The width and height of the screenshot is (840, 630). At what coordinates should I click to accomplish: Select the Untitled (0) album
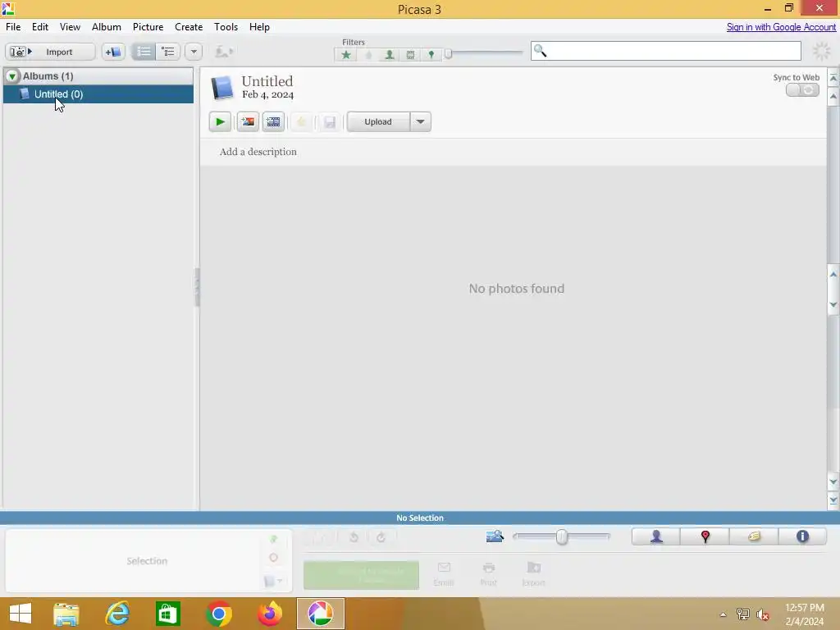(x=98, y=94)
